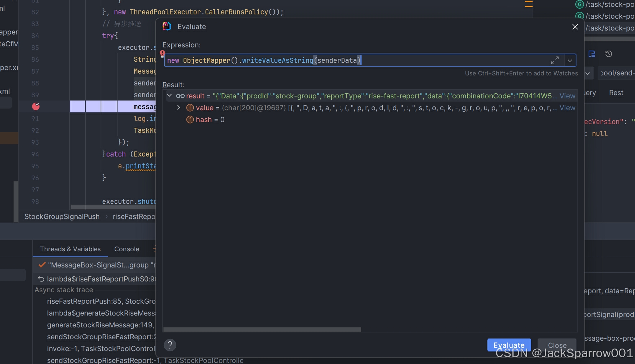The height and width of the screenshot is (364, 635).
Task: Toggle the breakpoint on line 90
Action: 35,106
